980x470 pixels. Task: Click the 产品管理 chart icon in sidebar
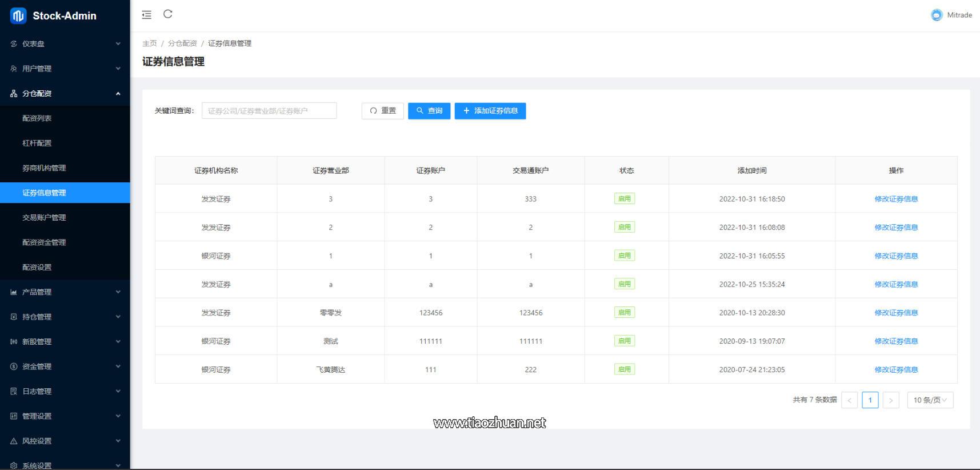point(14,292)
